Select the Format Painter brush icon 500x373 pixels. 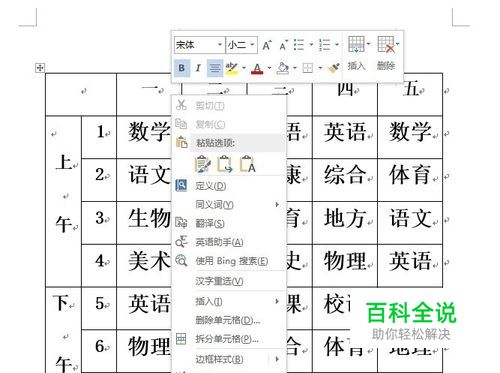(333, 68)
